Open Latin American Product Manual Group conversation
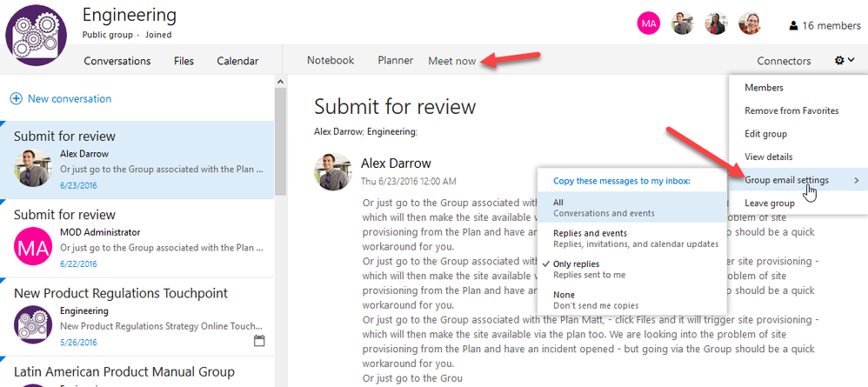868x387 pixels. (x=137, y=372)
